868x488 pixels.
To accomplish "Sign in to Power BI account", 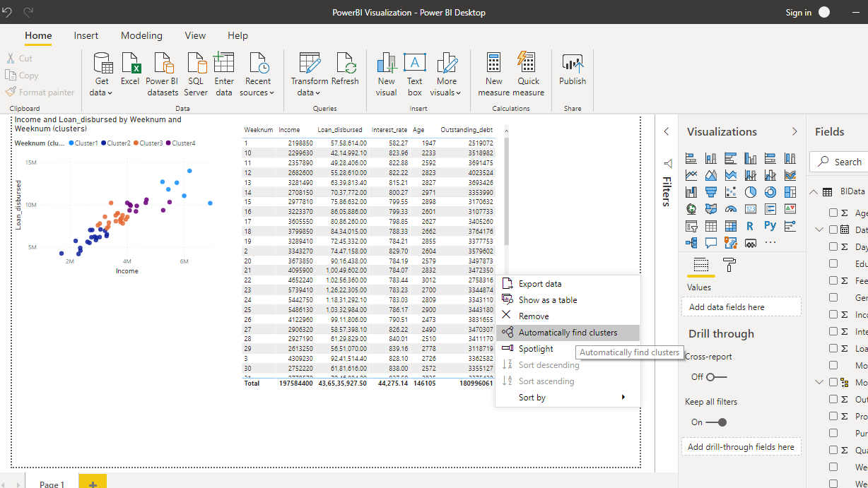I will 799,13.
